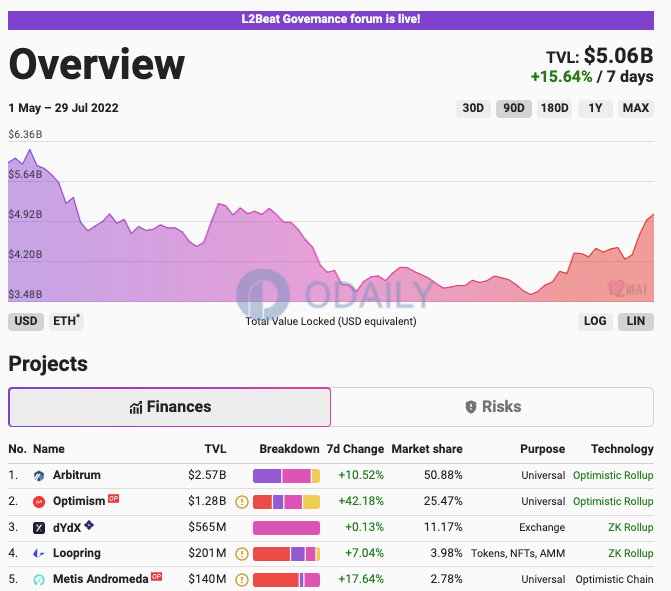671x591 pixels.
Task: Click the 1 May – 29 Jul 2022 date range
Action: (x=63, y=108)
